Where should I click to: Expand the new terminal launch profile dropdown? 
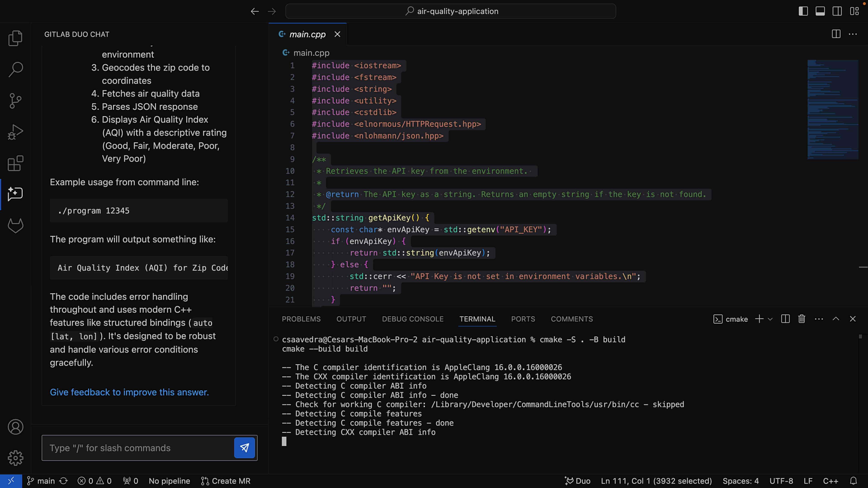[x=770, y=319]
